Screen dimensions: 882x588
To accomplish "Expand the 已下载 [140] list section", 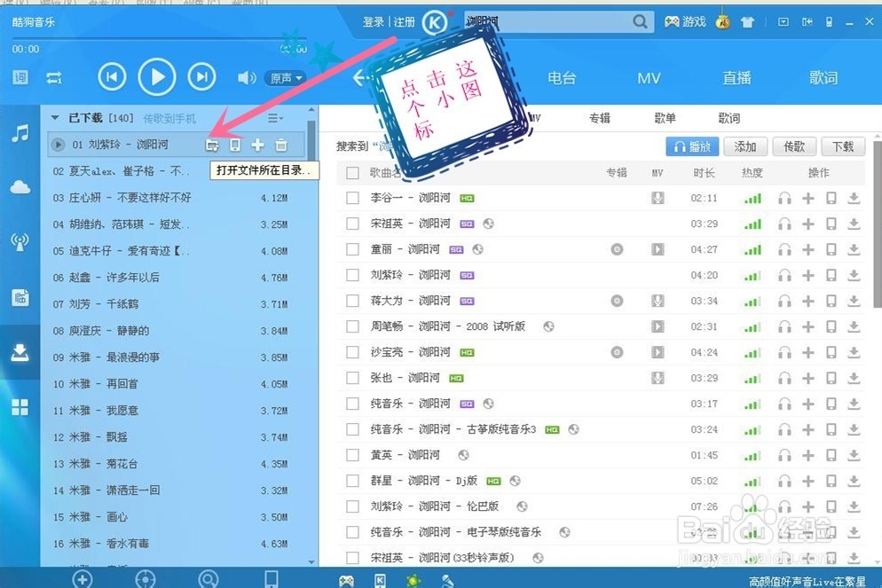I will click(55, 116).
